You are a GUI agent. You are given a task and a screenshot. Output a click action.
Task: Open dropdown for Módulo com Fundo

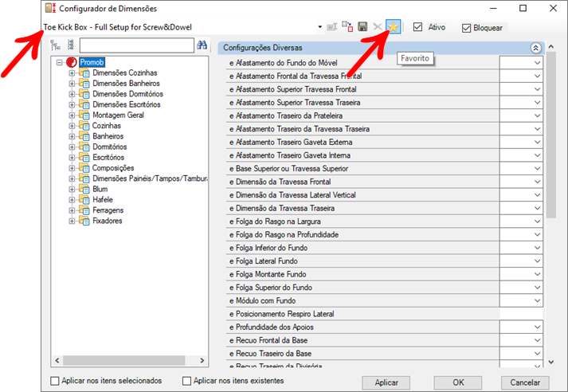[x=537, y=300]
